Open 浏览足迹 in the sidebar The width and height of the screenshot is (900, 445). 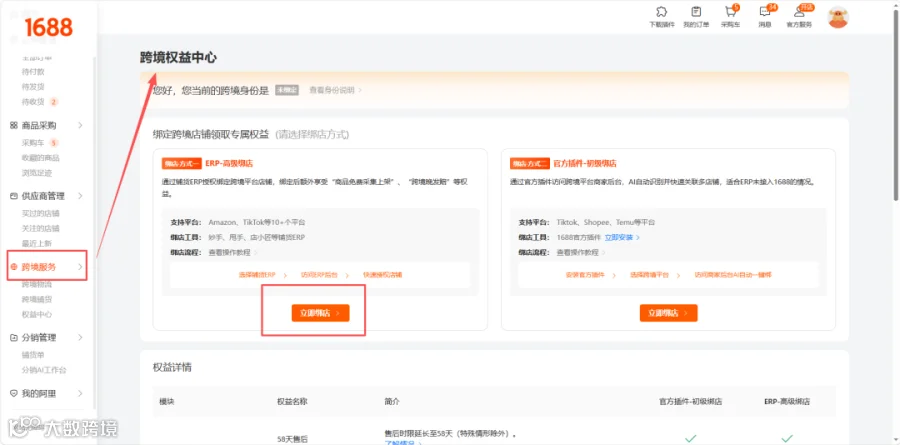click(x=37, y=173)
